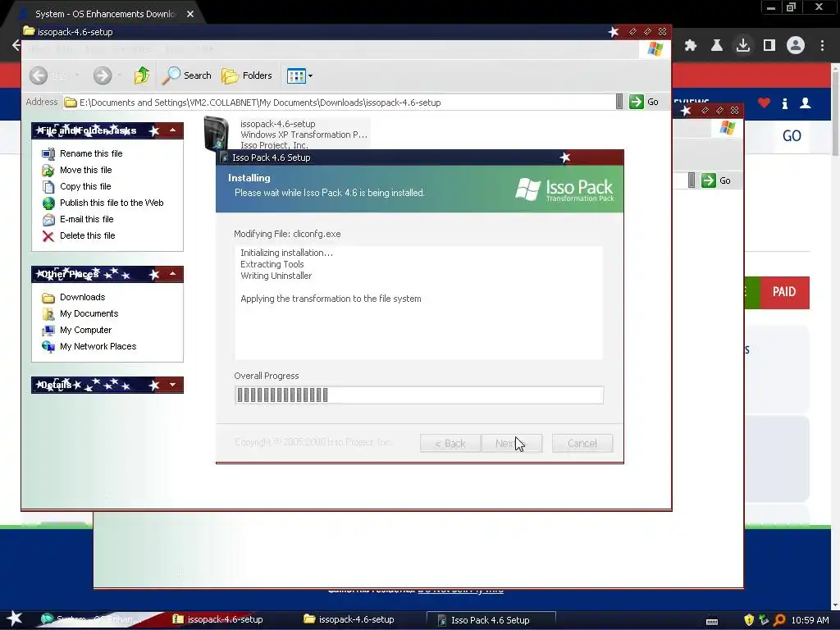
Task: Switch to issopack-4.6-setup folder taskbar item
Action: (349, 620)
